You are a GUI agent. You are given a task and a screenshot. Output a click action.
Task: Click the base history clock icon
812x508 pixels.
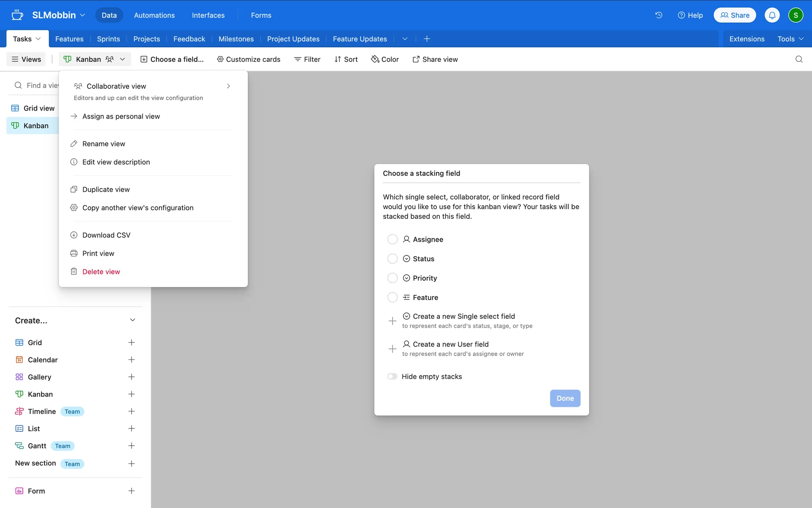coord(658,15)
